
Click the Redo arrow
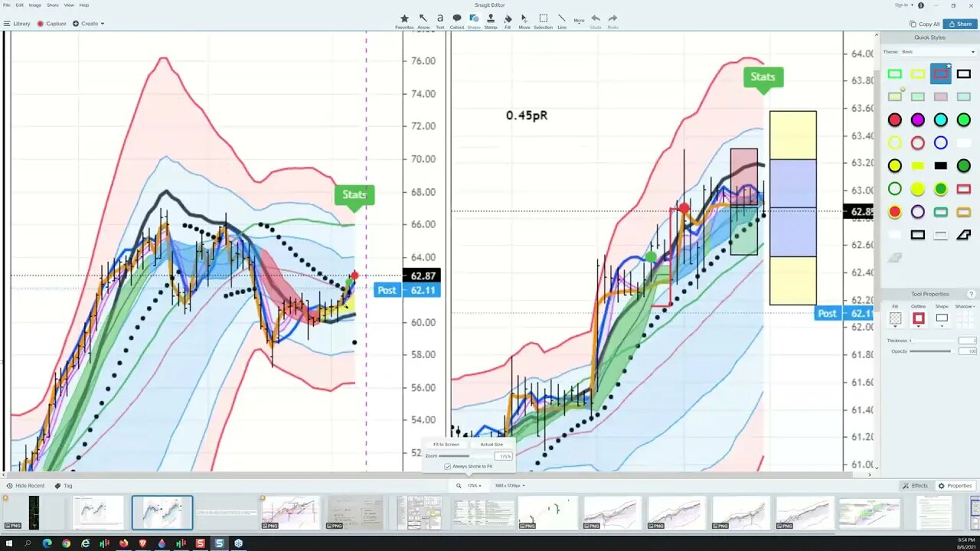pos(612,21)
